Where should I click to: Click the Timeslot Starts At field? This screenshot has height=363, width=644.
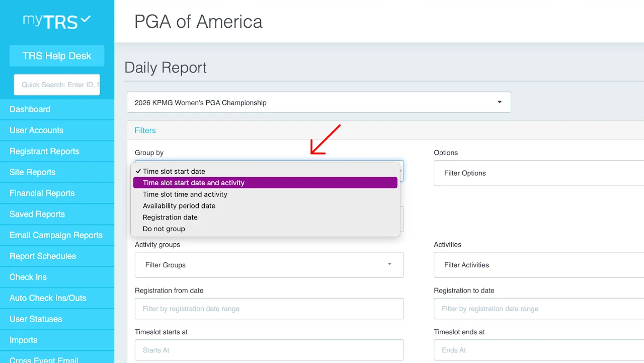coord(269,350)
